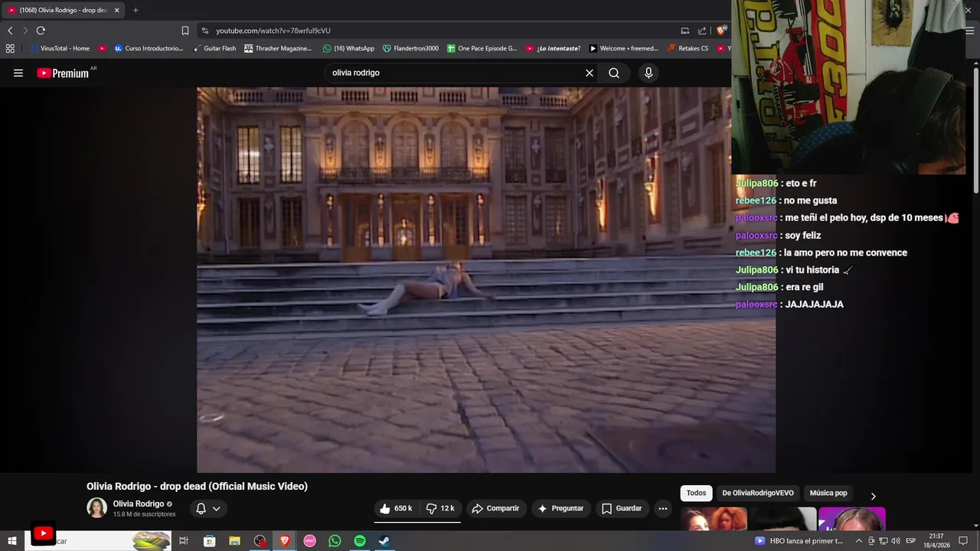Open Welcome • freemed bookmark
Image resolution: width=980 pixels, height=551 pixels.
(623, 48)
